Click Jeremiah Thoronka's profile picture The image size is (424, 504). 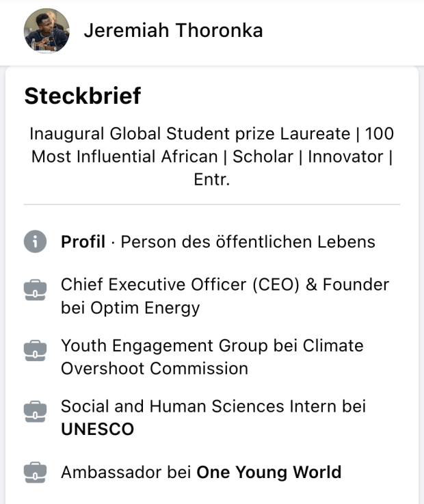click(x=47, y=31)
